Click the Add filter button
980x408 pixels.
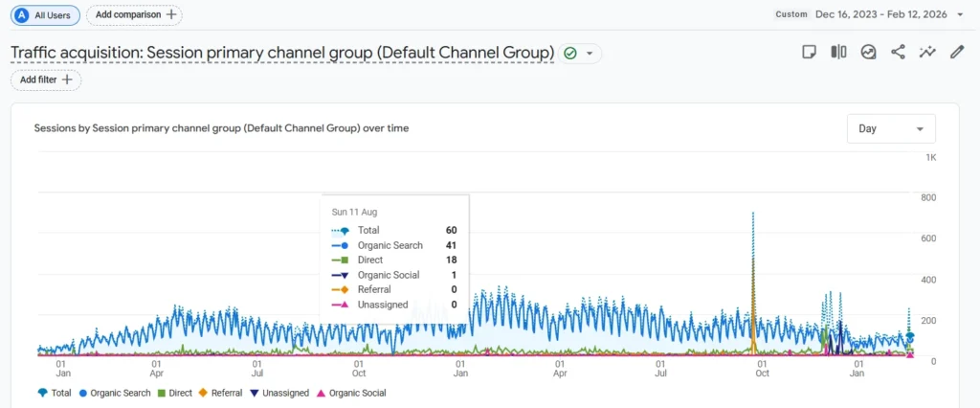click(x=46, y=80)
